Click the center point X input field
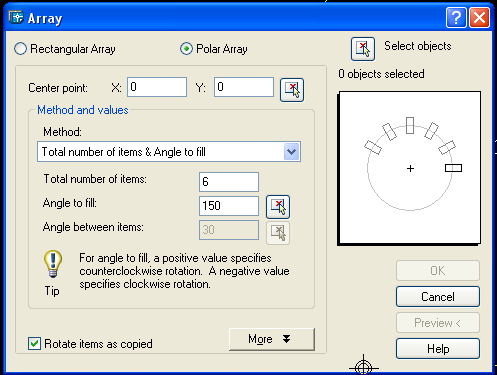Screen dimensions: 497x375 click(157, 87)
